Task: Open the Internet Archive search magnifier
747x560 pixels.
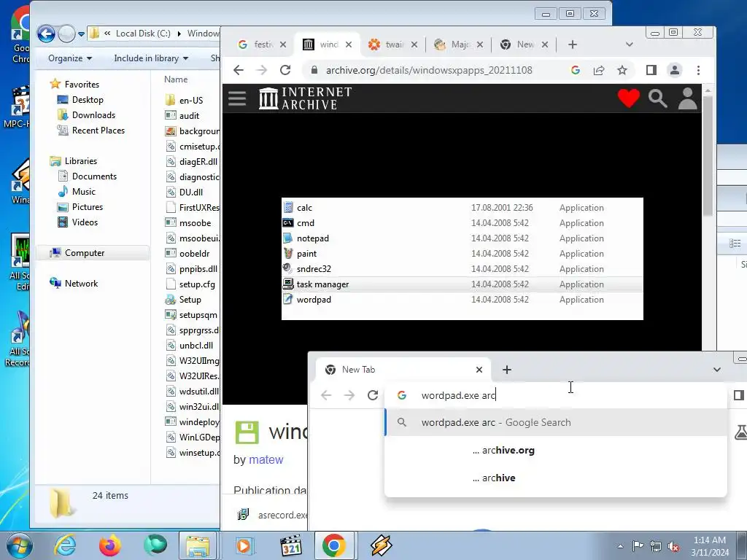Action: (x=657, y=98)
